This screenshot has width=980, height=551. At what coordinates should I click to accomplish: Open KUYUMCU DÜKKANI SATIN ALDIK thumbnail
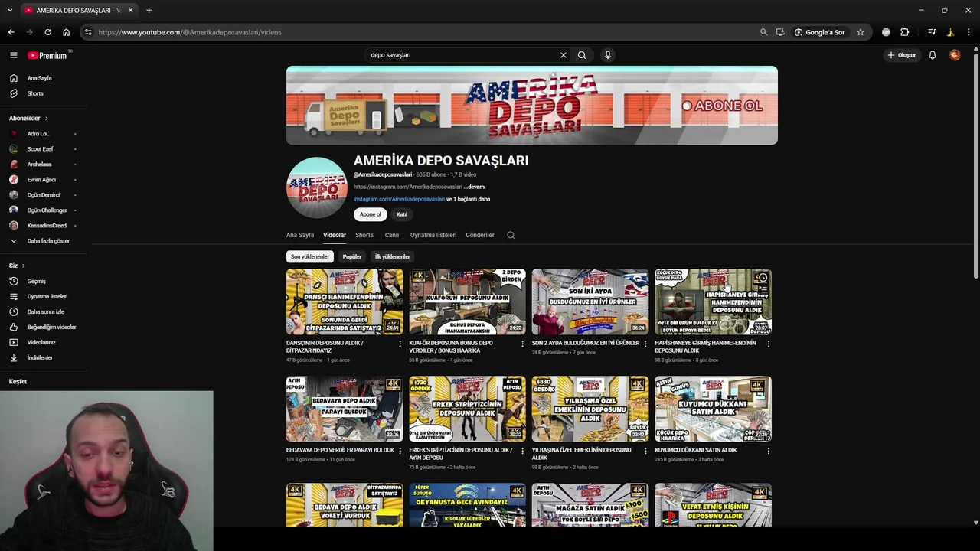click(x=713, y=409)
